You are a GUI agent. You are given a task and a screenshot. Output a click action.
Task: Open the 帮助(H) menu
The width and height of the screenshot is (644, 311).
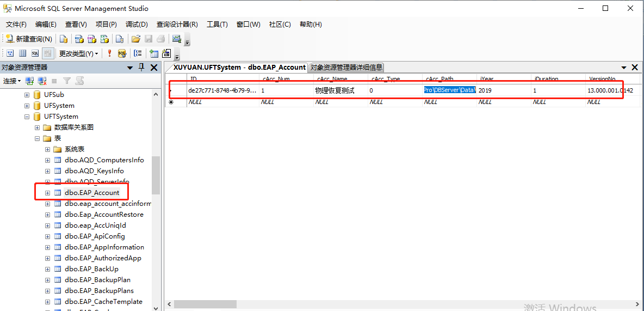tap(311, 25)
